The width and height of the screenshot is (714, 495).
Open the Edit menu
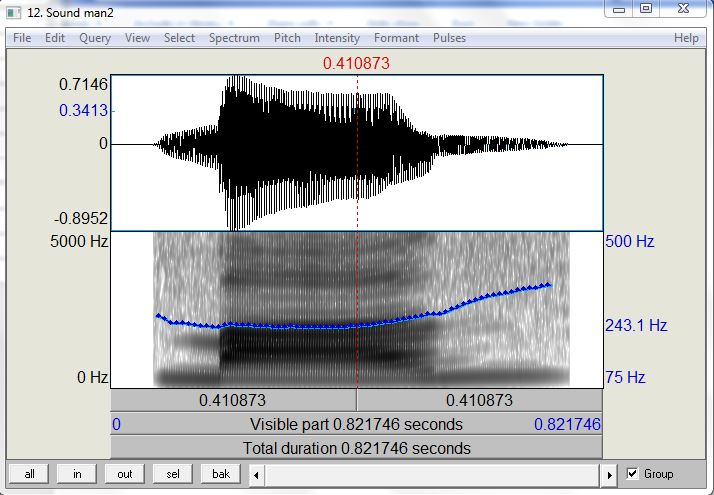(x=55, y=38)
